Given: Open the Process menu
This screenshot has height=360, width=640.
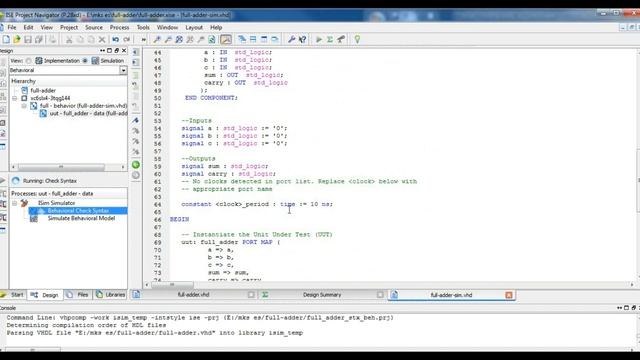Looking at the screenshot, I should [x=120, y=27].
